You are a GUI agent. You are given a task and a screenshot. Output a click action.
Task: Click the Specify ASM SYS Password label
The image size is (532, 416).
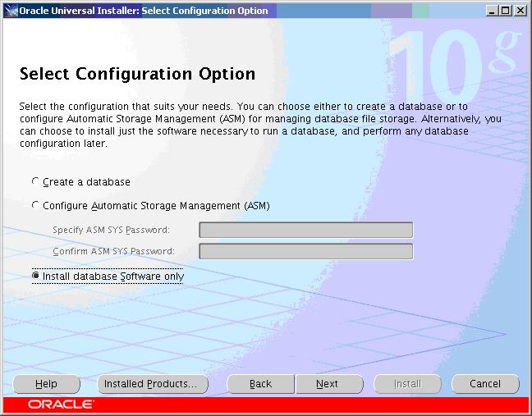coord(112,230)
